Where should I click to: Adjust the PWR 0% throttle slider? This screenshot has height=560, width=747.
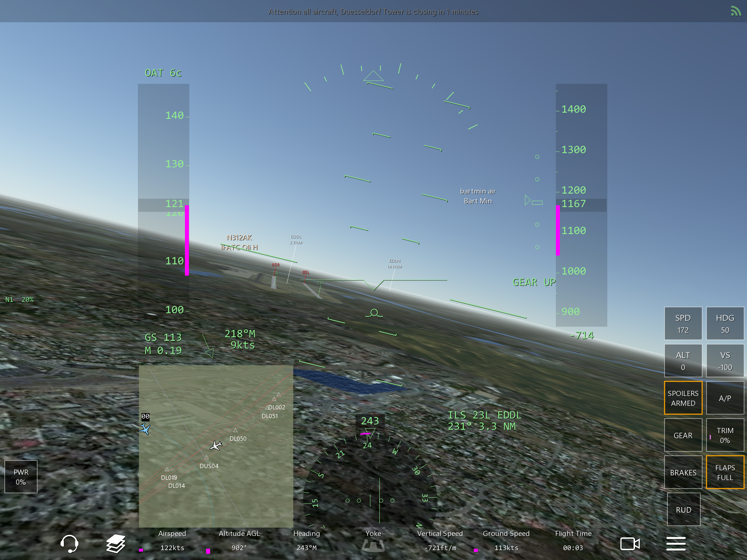coord(21,477)
